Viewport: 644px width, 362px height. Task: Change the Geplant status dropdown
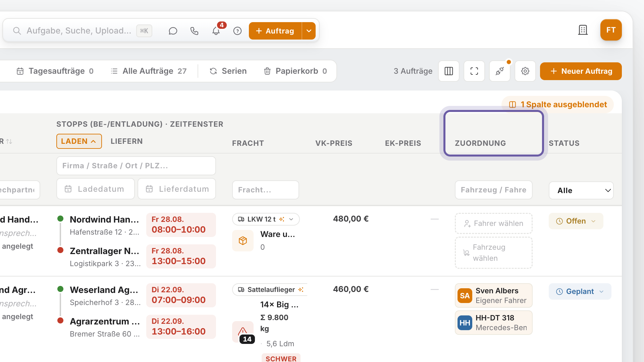(x=580, y=292)
